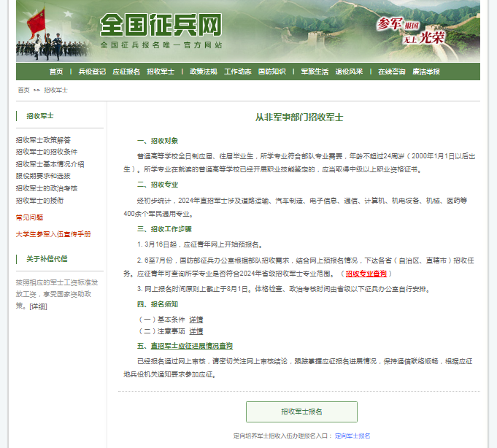Click the 招收军士 breadcrumb link
The image size is (497, 448).
click(x=55, y=90)
